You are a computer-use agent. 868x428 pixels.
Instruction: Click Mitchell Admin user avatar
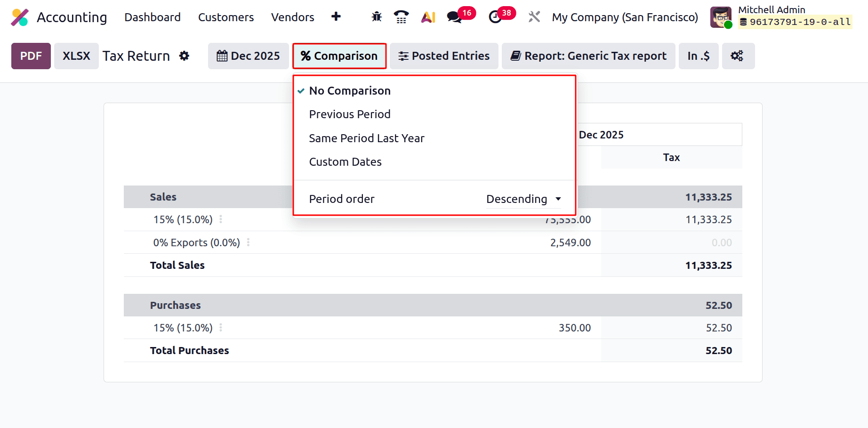click(721, 17)
